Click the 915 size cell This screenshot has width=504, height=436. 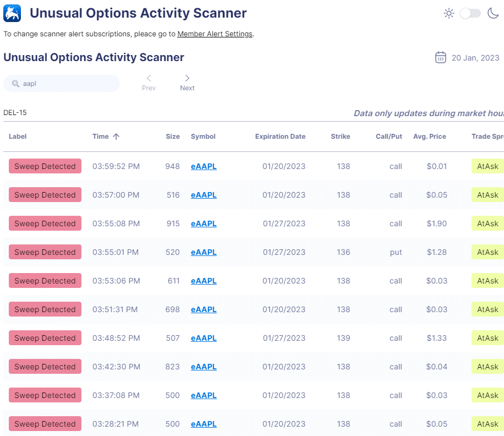coord(173,224)
